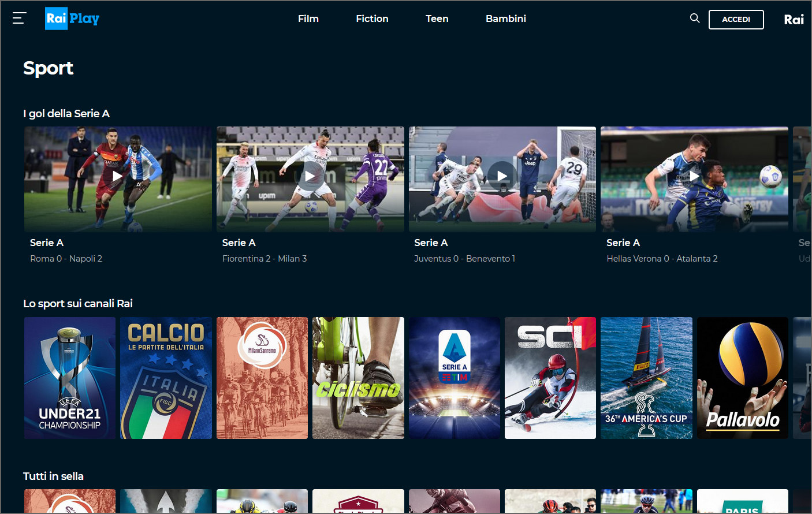812x514 pixels.
Task: Click the Juventus 0 - Benevento 1 caption
Action: (x=465, y=259)
